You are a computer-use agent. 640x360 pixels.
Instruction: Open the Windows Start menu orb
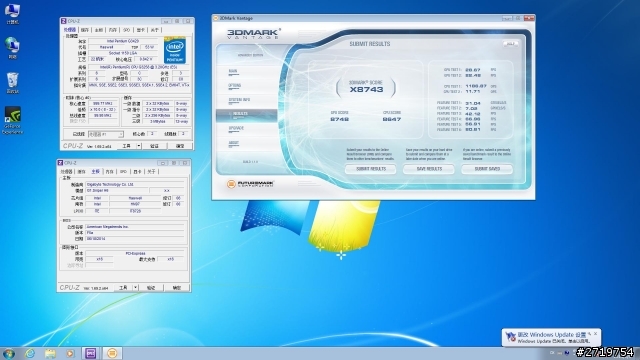click(8, 353)
